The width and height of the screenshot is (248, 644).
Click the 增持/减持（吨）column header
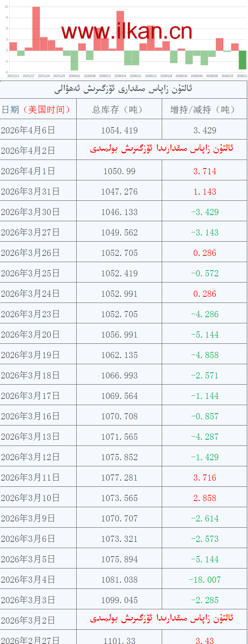204,109
